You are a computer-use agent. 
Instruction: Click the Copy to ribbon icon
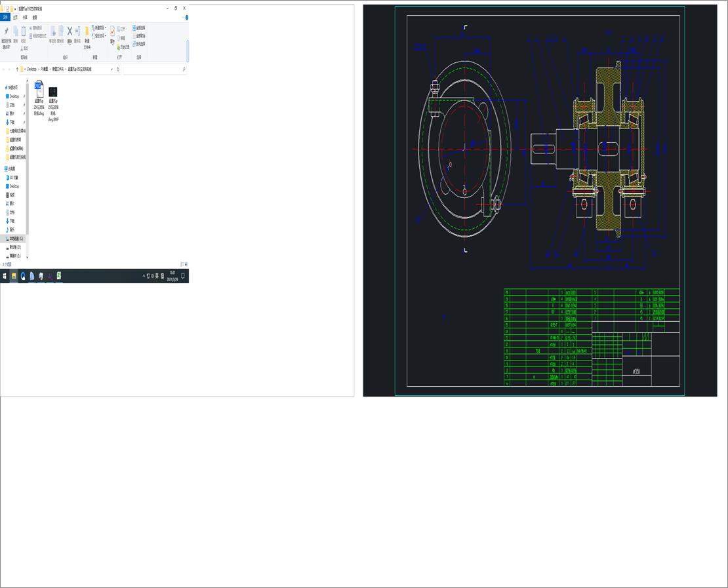coord(61,31)
